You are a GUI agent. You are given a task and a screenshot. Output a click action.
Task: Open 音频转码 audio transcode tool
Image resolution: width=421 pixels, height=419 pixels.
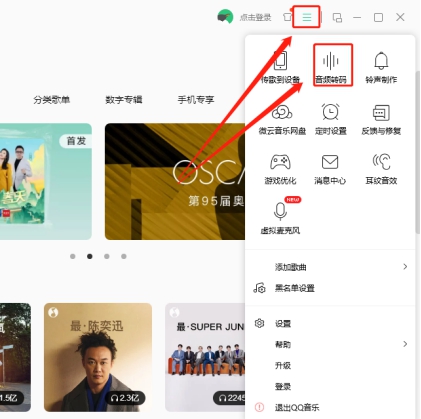331,66
